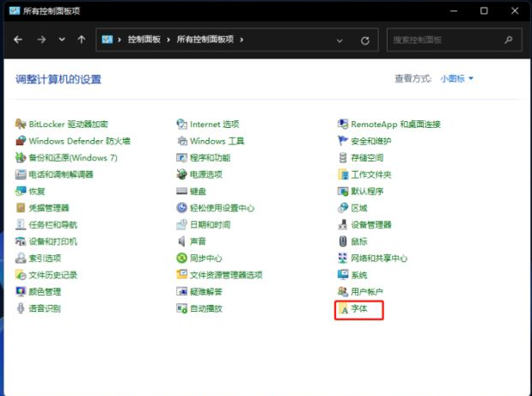
Task: Open the 字体 (Fonts) icon
Action: pos(358,308)
